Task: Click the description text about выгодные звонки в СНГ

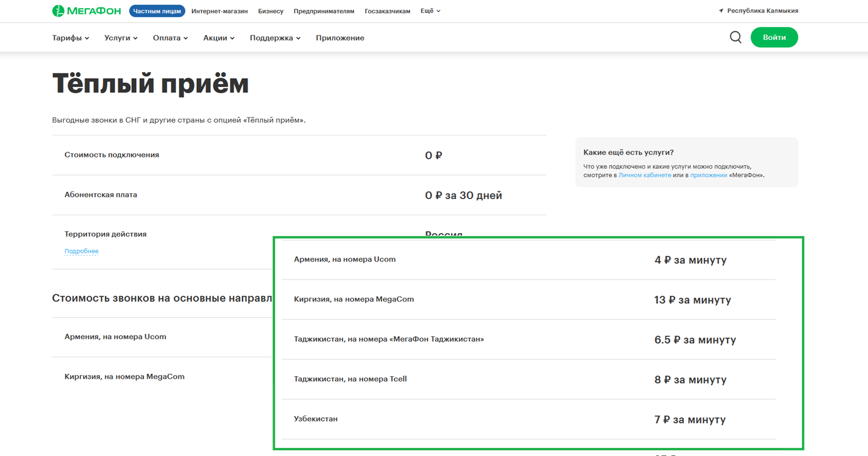Action: pyautogui.click(x=179, y=120)
